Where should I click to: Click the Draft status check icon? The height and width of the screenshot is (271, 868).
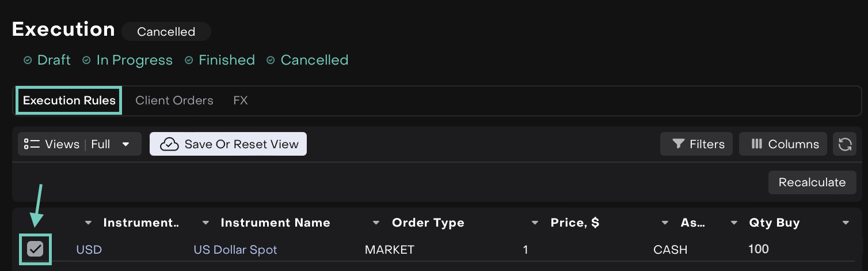(x=27, y=61)
